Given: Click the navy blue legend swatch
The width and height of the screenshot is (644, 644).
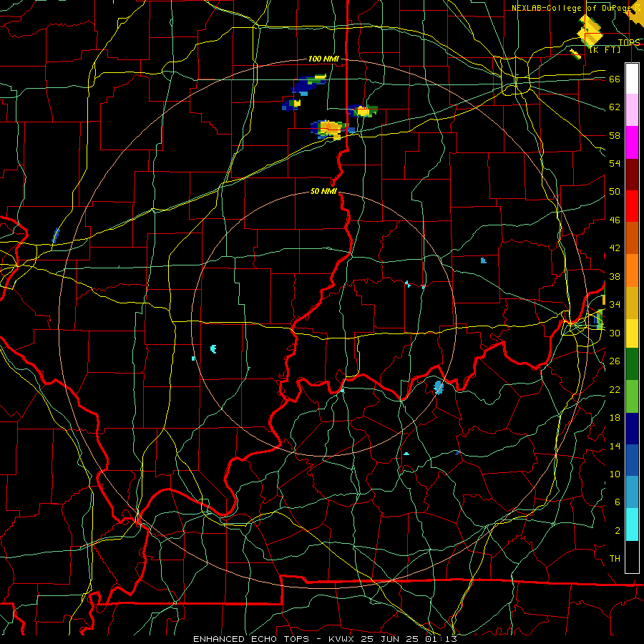Looking at the screenshot, I should click(x=632, y=429).
